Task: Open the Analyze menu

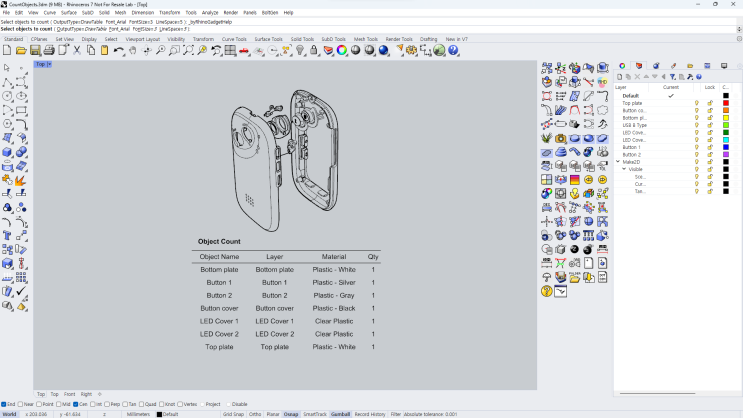Action: [210, 13]
